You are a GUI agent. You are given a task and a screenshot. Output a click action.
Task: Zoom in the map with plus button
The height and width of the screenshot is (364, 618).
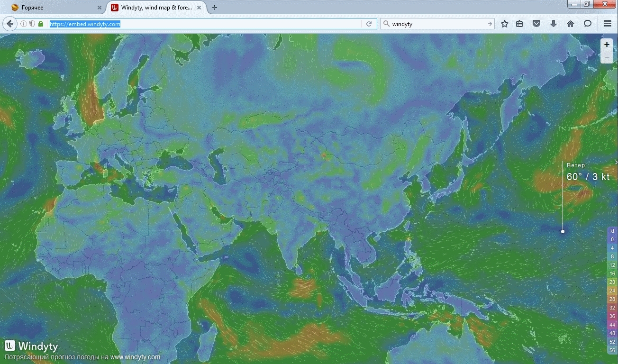[x=607, y=45]
